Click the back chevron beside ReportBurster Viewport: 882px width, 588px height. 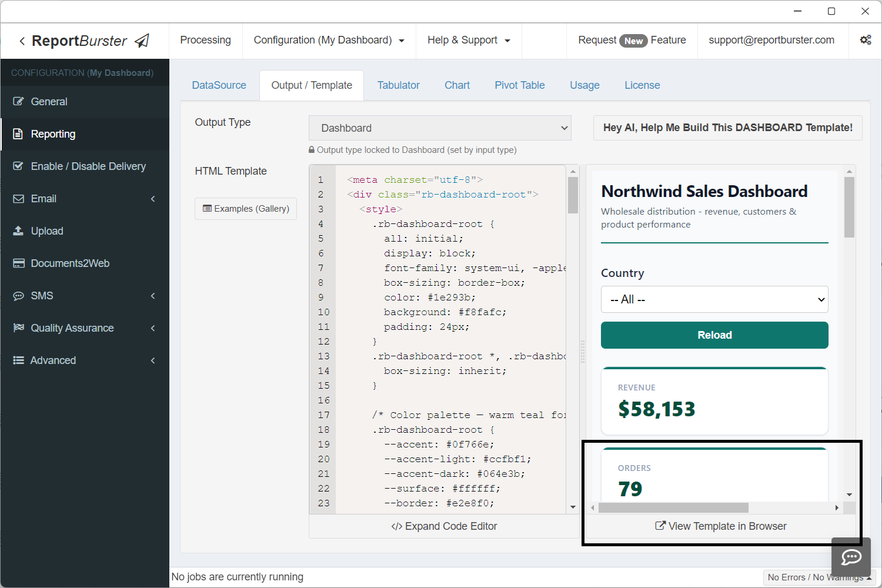[x=22, y=41]
